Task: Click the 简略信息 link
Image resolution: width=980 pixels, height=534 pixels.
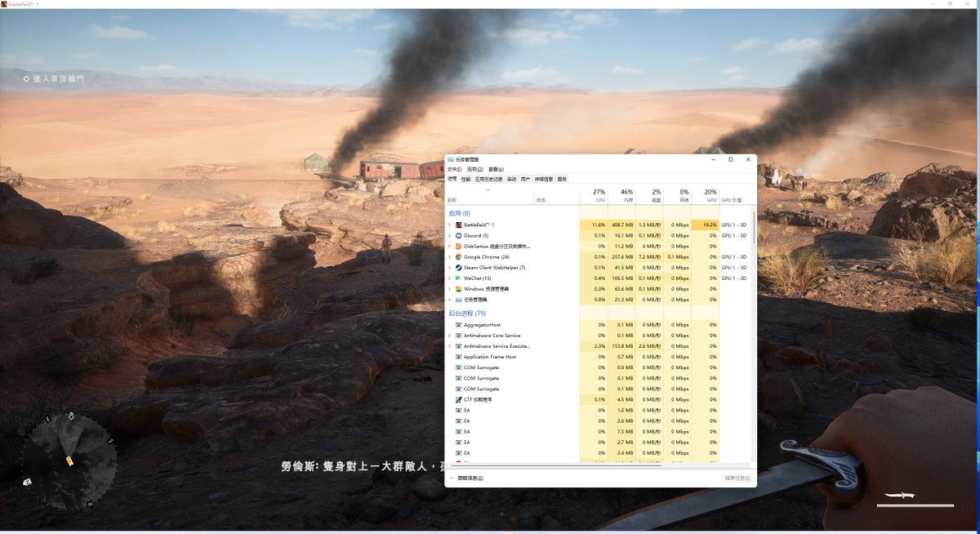Action: tap(470, 478)
